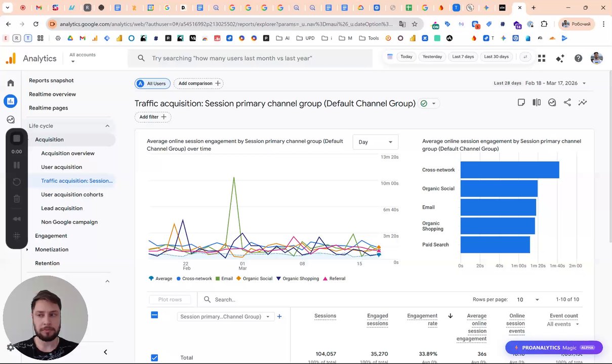Toggle the table header select-all checkbox
The height and width of the screenshot is (364, 612).
154,315
